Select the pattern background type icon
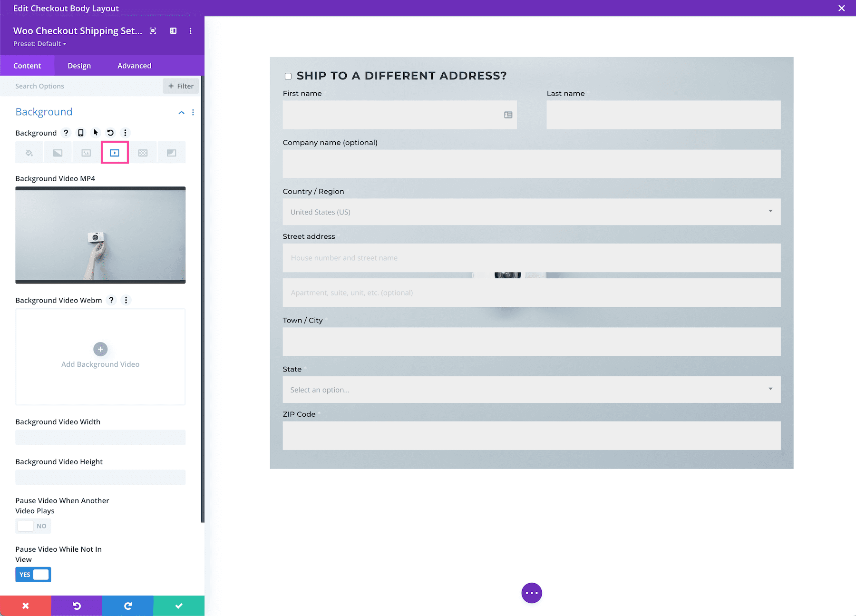 [143, 152]
